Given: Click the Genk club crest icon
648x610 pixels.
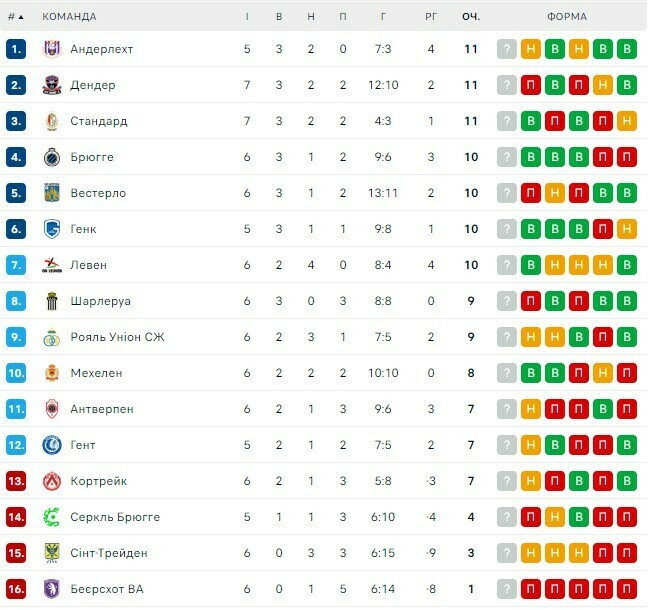Looking at the screenshot, I should pyautogui.click(x=52, y=229).
